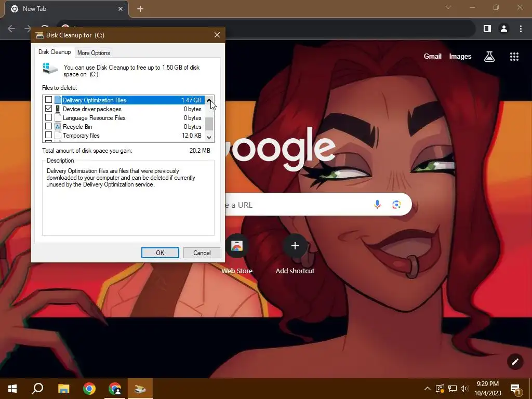Open Google Lens image search
The width and height of the screenshot is (532, 399).
[x=396, y=204]
